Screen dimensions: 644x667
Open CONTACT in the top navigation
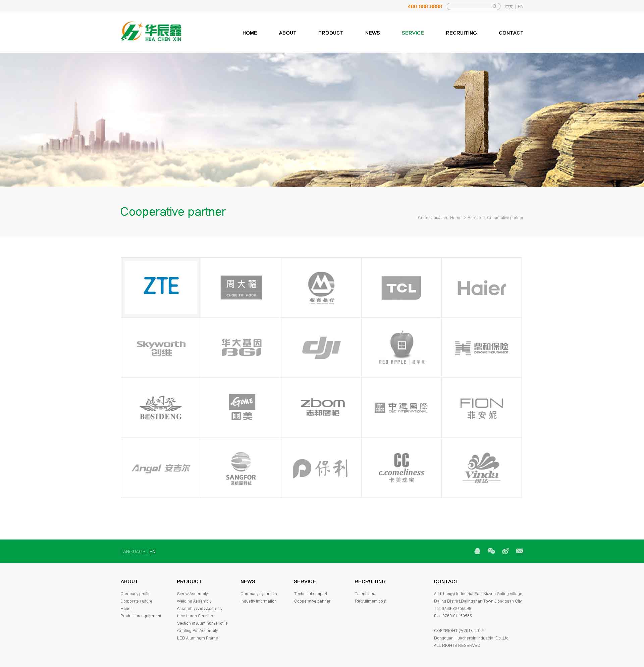(x=511, y=33)
